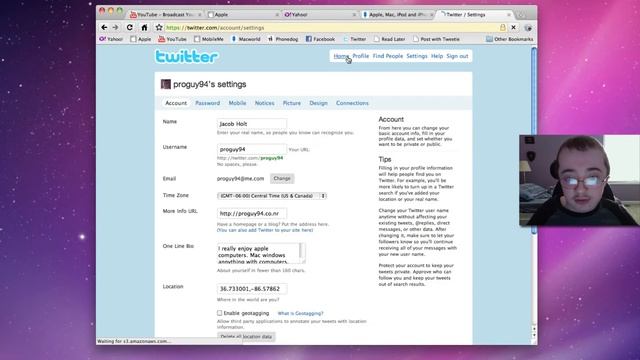Viewport: 640px width, 360px height.
Task: Select the Design settings tab
Action: click(318, 103)
